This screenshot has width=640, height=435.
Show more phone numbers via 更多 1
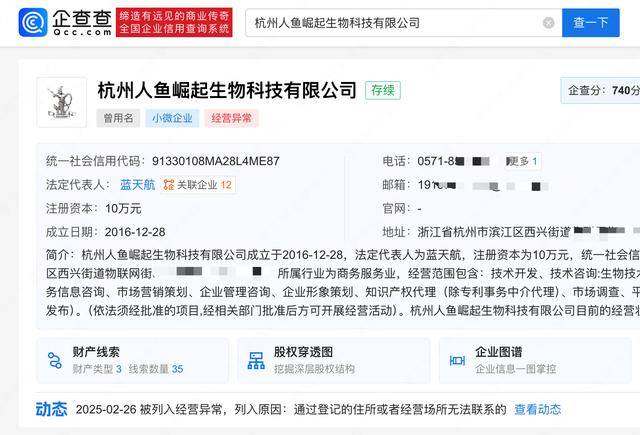522,161
